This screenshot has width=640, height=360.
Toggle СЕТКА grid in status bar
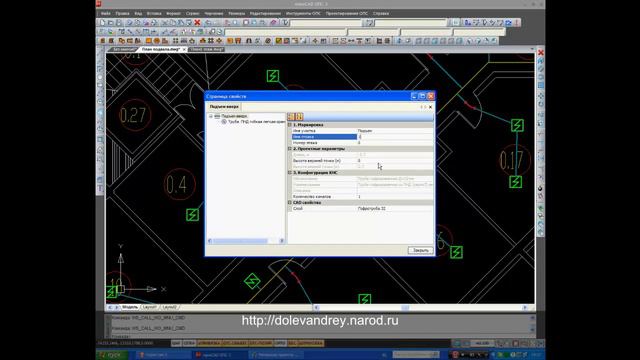point(189,343)
